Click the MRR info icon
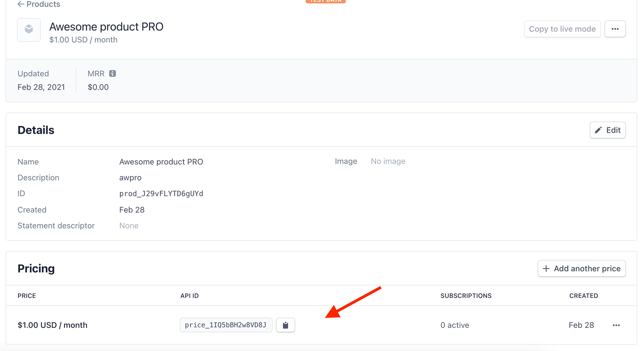 pyautogui.click(x=113, y=73)
